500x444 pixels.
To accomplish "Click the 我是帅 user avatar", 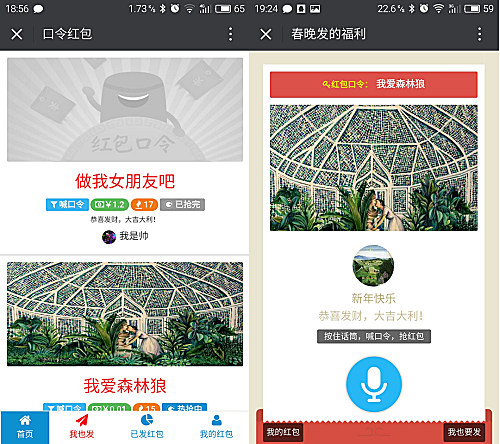I will [109, 237].
